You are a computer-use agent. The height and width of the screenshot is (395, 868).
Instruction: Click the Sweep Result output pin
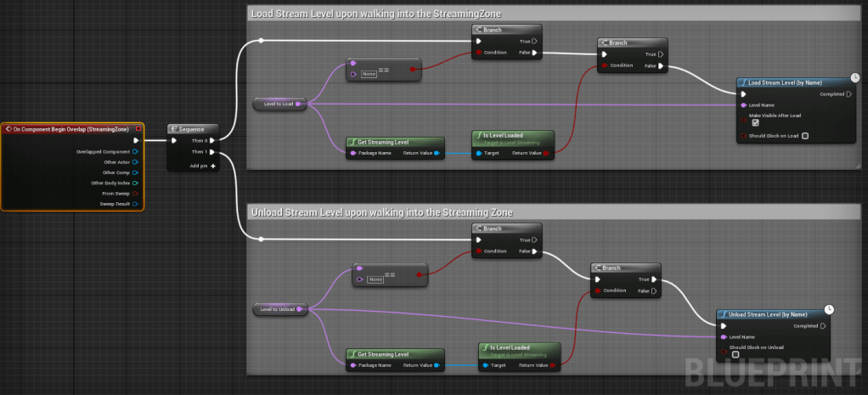coord(135,204)
